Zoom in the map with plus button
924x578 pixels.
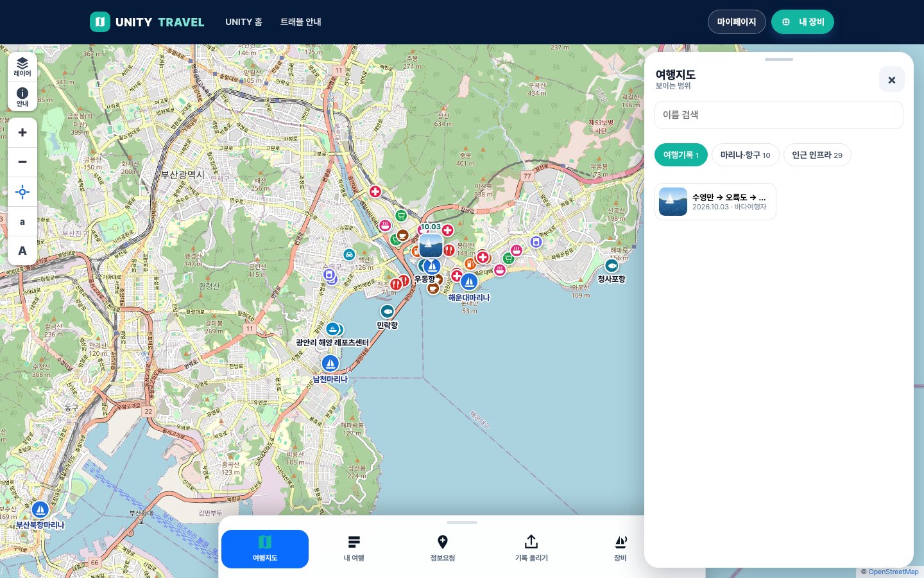[x=22, y=132]
